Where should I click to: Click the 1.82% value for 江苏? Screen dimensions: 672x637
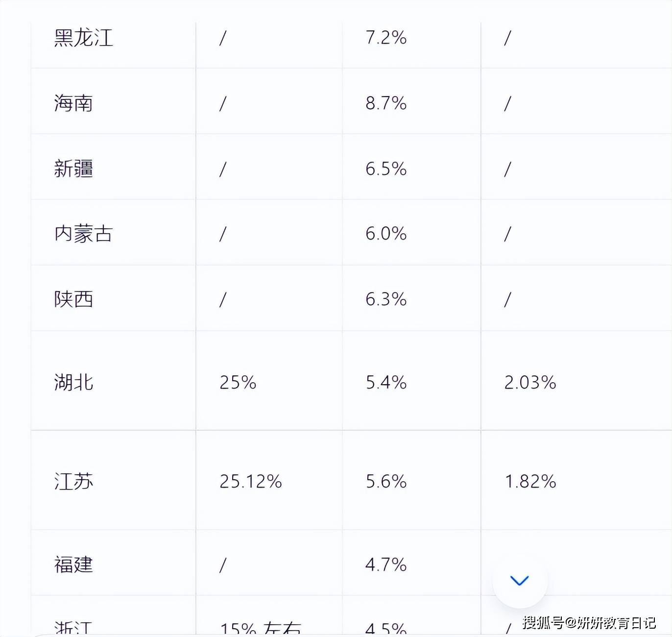click(x=530, y=481)
